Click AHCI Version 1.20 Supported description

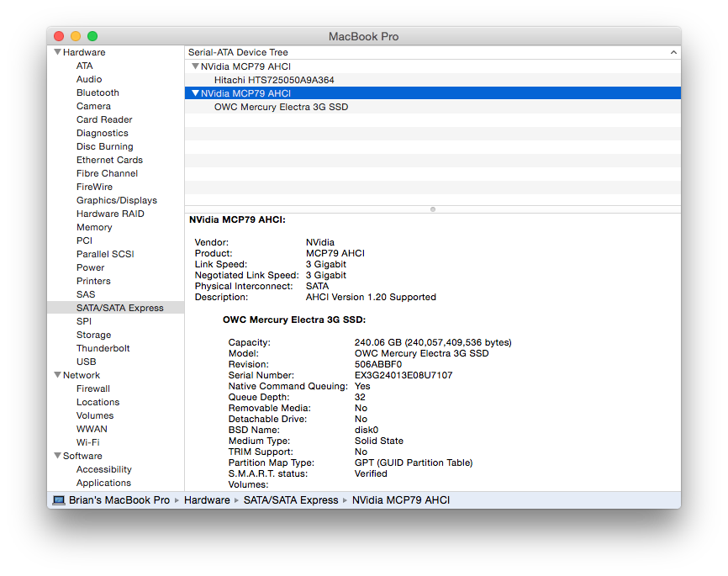click(x=371, y=298)
